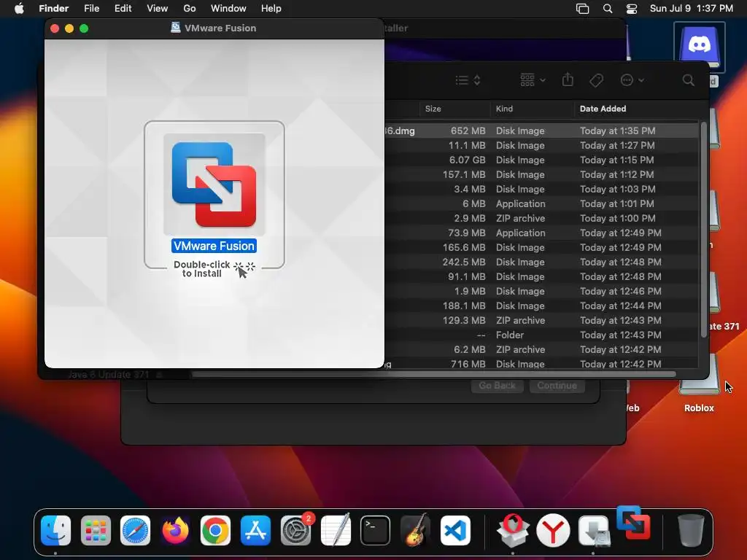747x560 pixels.
Task: Select the 3.4 MB Disk Image row
Action: pyautogui.click(x=542, y=189)
